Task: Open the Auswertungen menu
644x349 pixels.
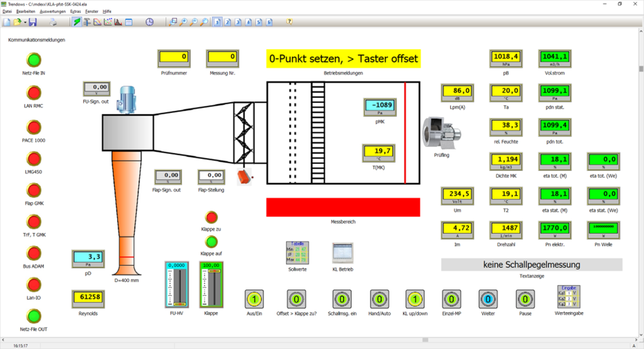Action: (x=53, y=11)
